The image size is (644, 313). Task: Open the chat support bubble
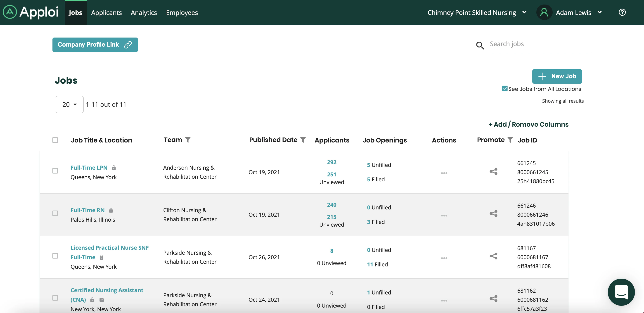coord(621,292)
